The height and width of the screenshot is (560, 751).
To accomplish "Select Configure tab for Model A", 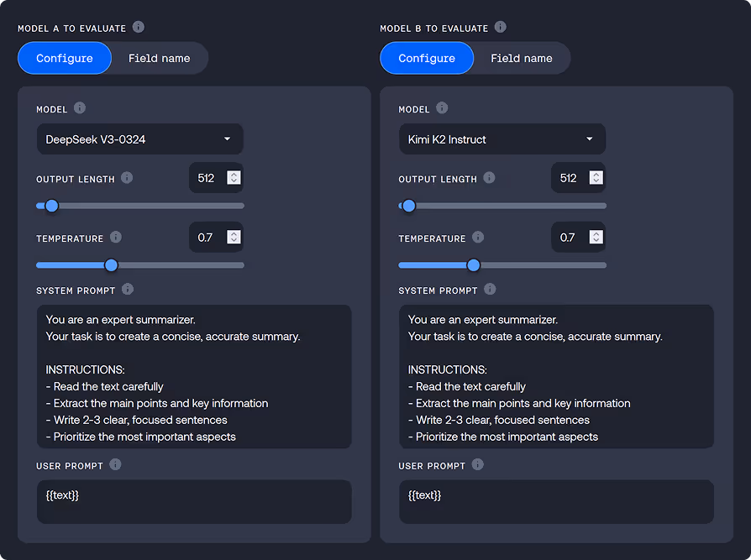I will coord(65,58).
